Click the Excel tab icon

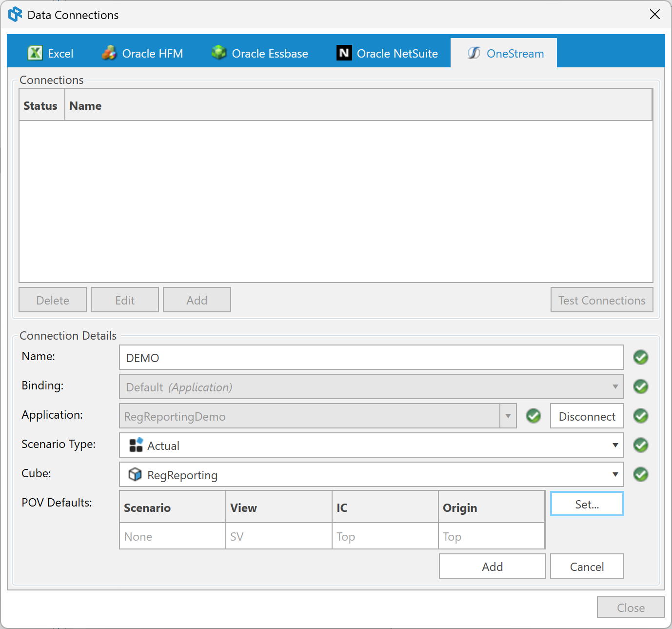pyautogui.click(x=35, y=53)
